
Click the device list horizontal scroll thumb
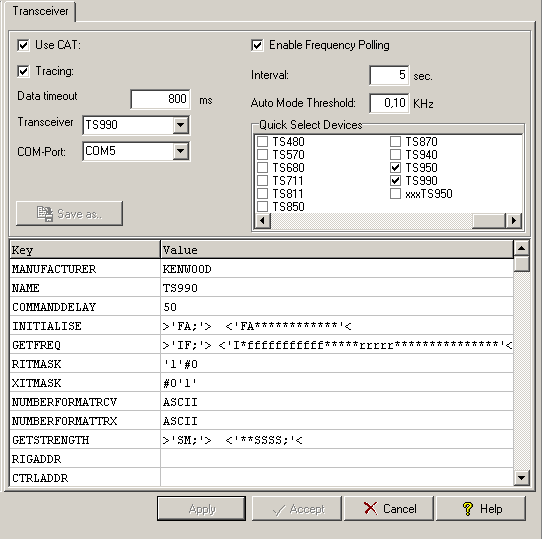click(x=488, y=220)
